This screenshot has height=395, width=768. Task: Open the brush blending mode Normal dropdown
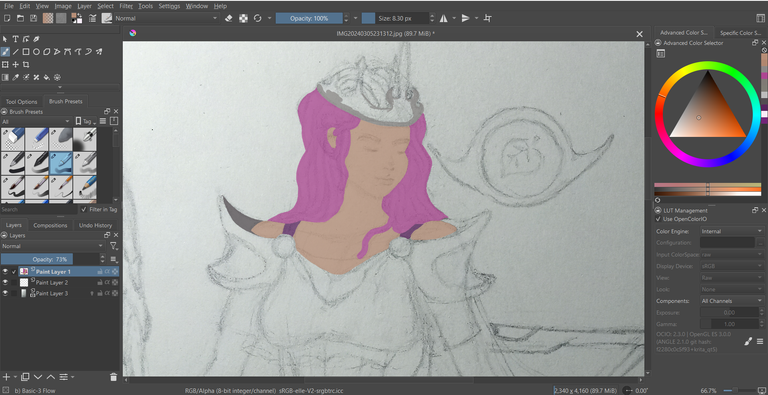tap(166, 18)
